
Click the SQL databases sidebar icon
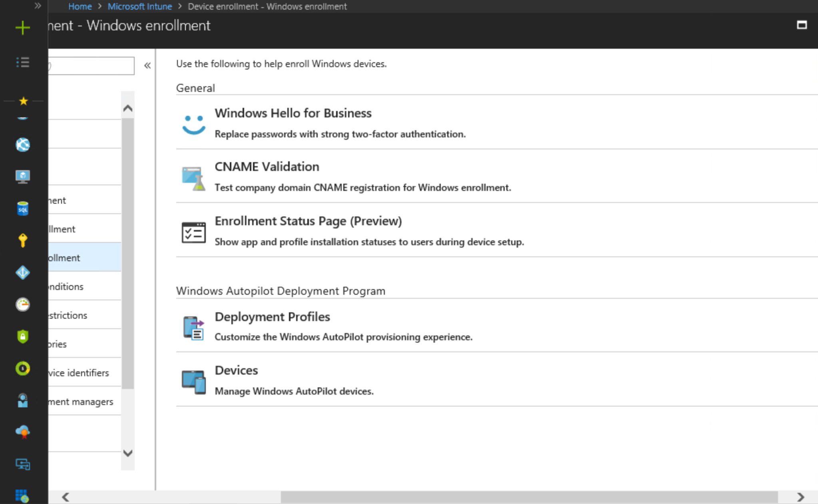23,208
